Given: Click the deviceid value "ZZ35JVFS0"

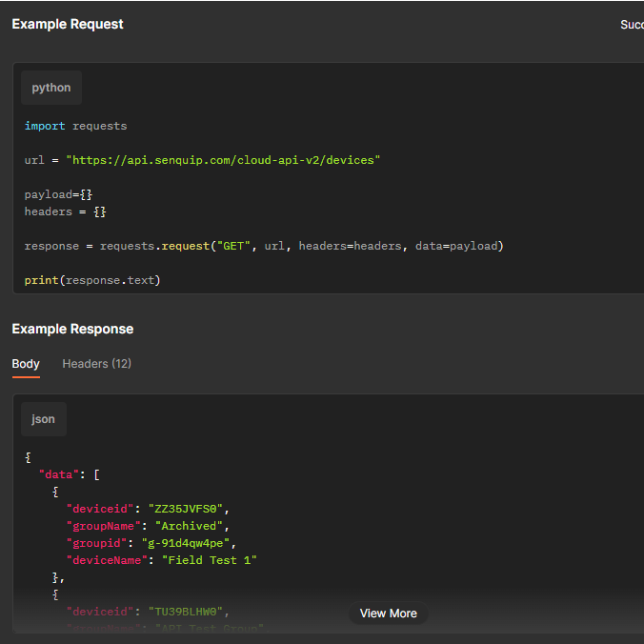Looking at the screenshot, I should tap(185, 509).
